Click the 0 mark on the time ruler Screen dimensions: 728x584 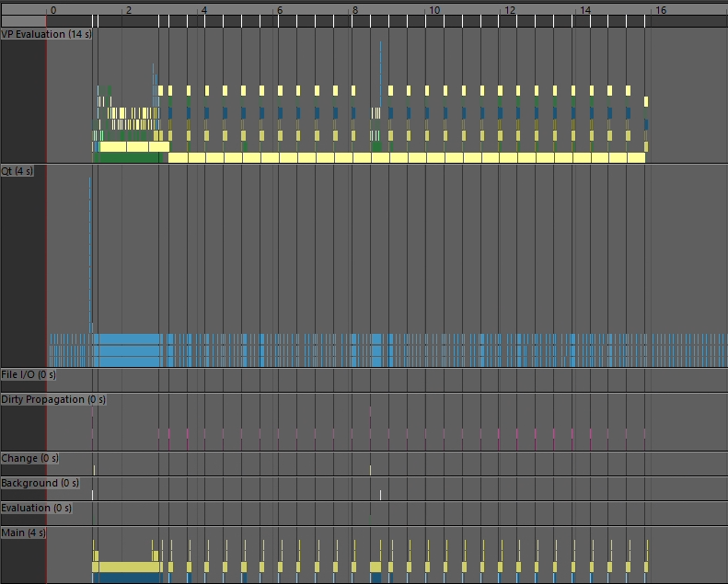[53, 10]
